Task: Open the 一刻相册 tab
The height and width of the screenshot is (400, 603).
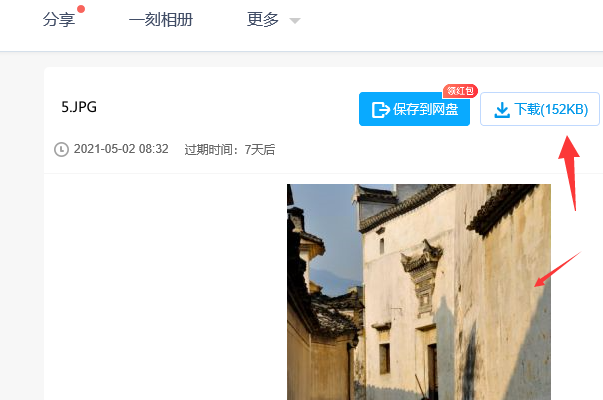Action: point(161,19)
